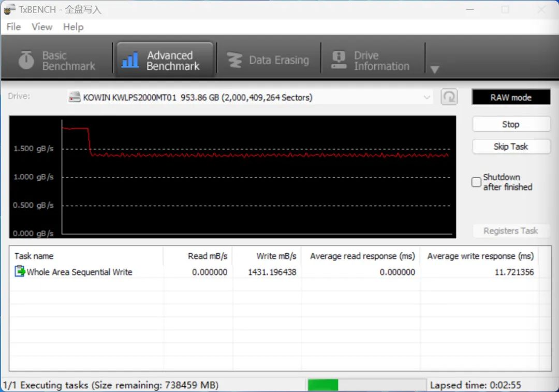Image resolution: width=559 pixels, height=392 pixels.
Task: Click the drive icon beside KOWIN KWLPS2000MT01
Action: coord(74,97)
